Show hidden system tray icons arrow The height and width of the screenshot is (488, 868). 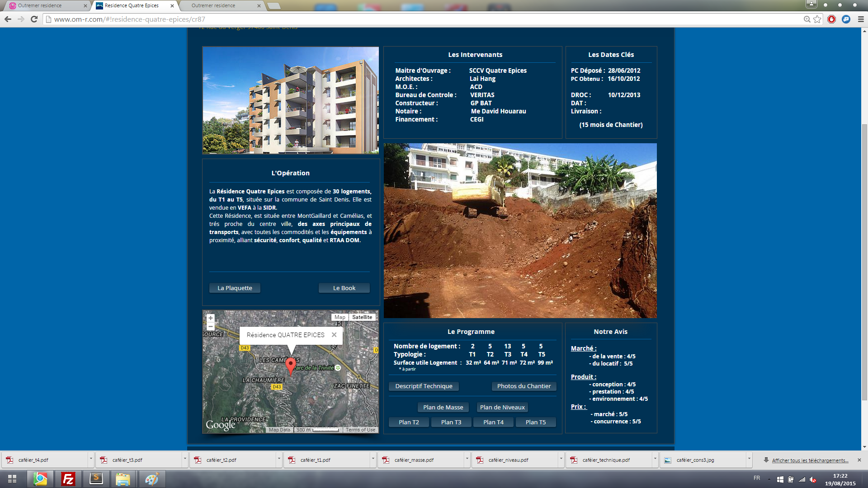click(769, 479)
